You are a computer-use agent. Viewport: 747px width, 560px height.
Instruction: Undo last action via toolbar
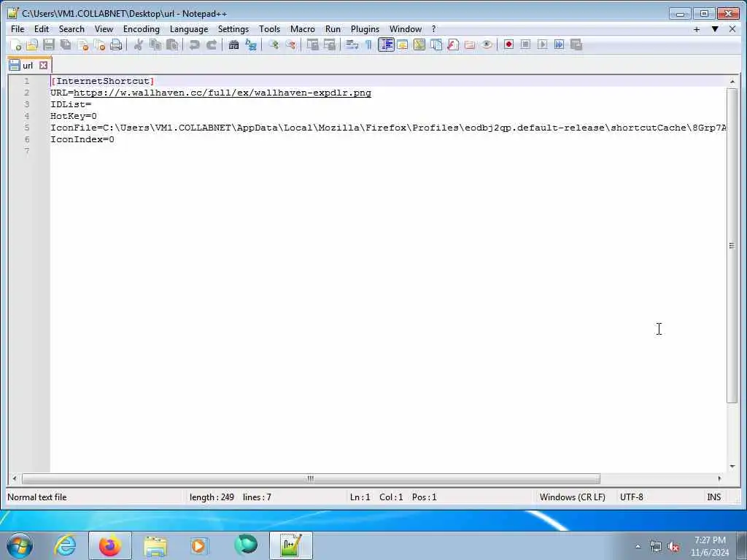[194, 44]
